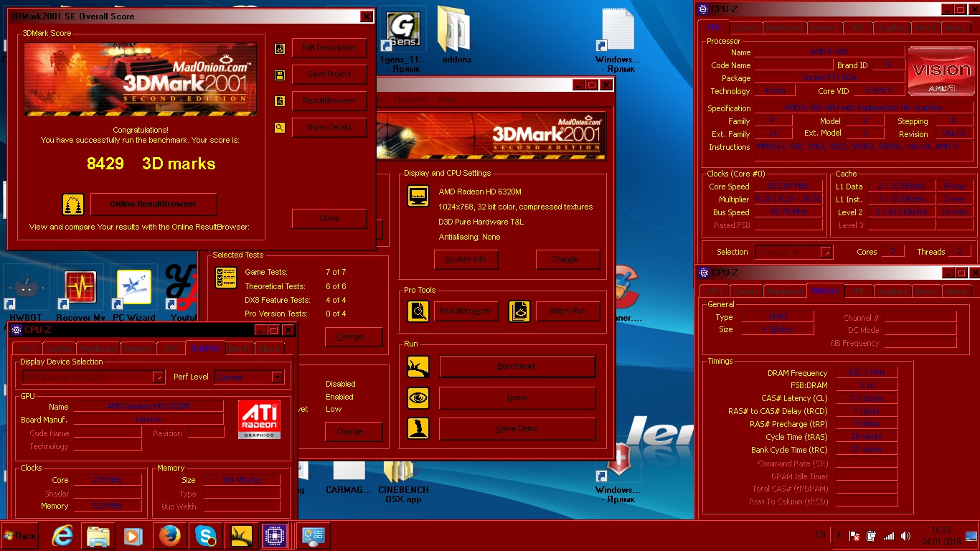This screenshot has height=551, width=980.
Task: Click the Game Demo button
Action: pos(517,429)
